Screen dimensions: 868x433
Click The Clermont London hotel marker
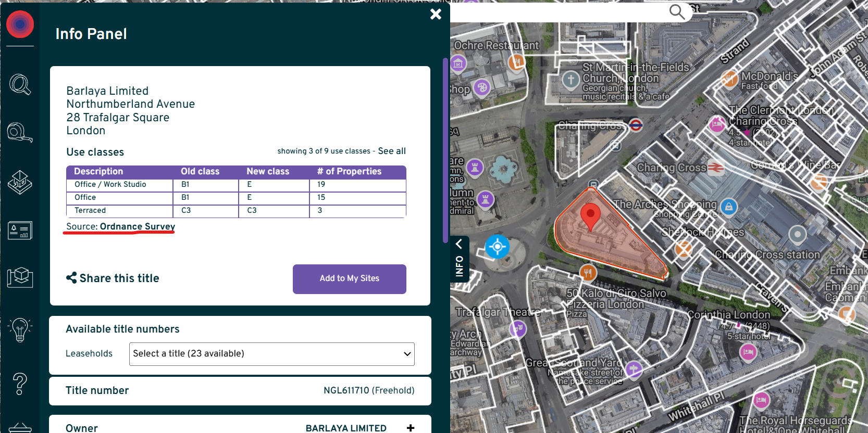tap(717, 124)
